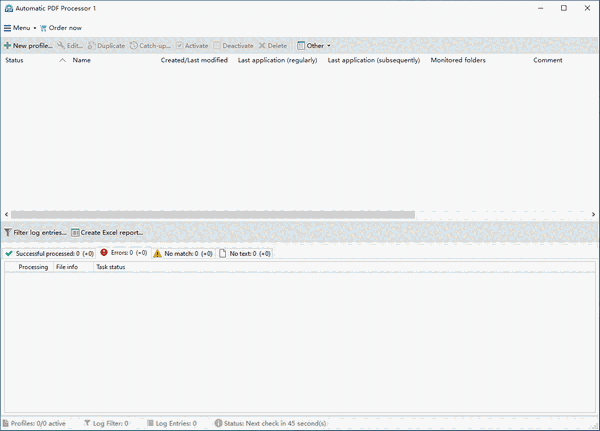Click Create Excel report button
Image resolution: width=600 pixels, height=431 pixels.
click(107, 232)
